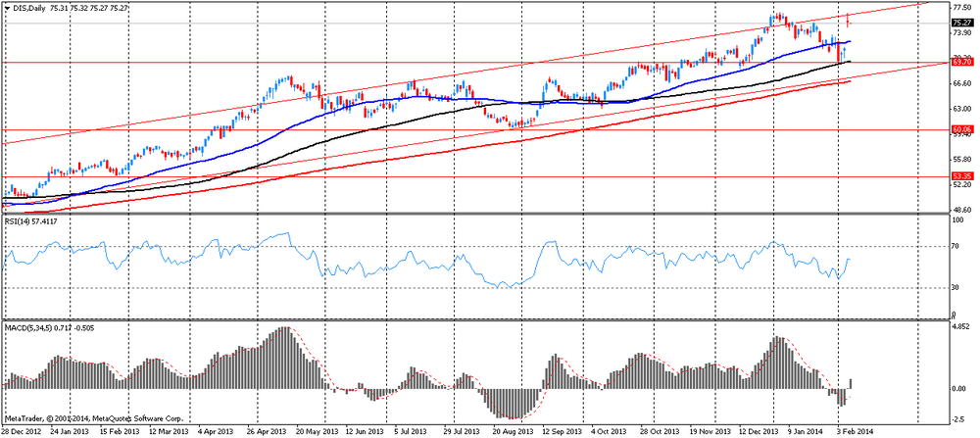The image size is (980, 438).
Task: Click the 66.60 value on price axis
Action: pos(960,83)
